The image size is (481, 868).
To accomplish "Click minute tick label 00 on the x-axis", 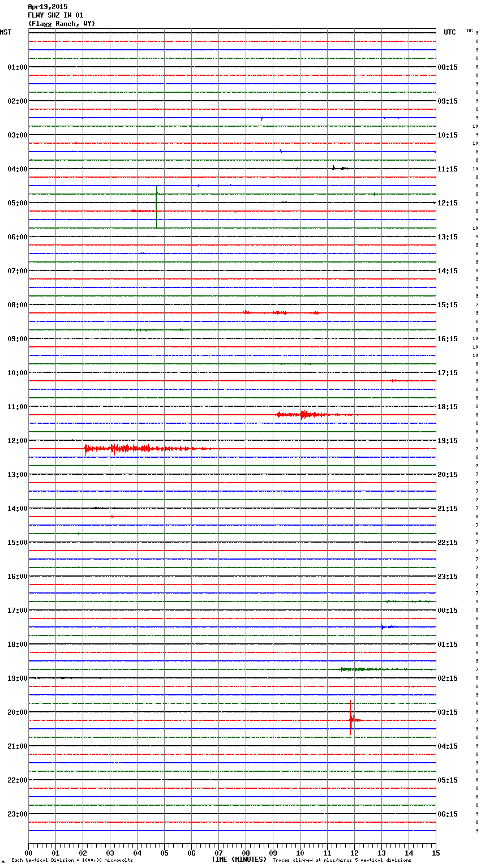I will [x=28, y=853].
